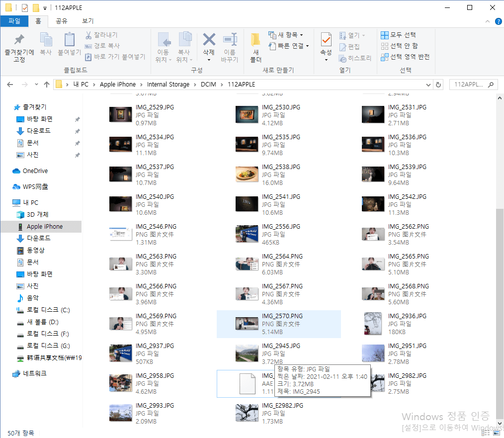Select the 복사 (Copy) icon on the ribbon

[46, 42]
